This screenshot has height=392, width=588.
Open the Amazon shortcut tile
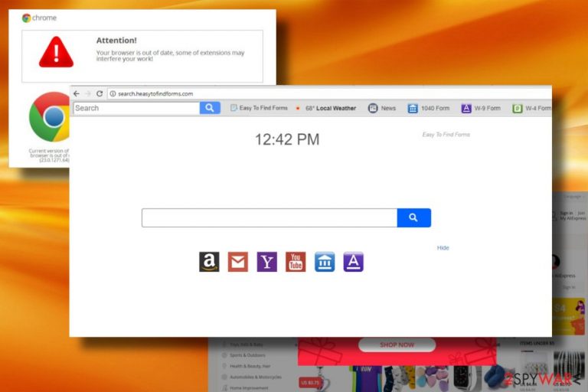(209, 262)
